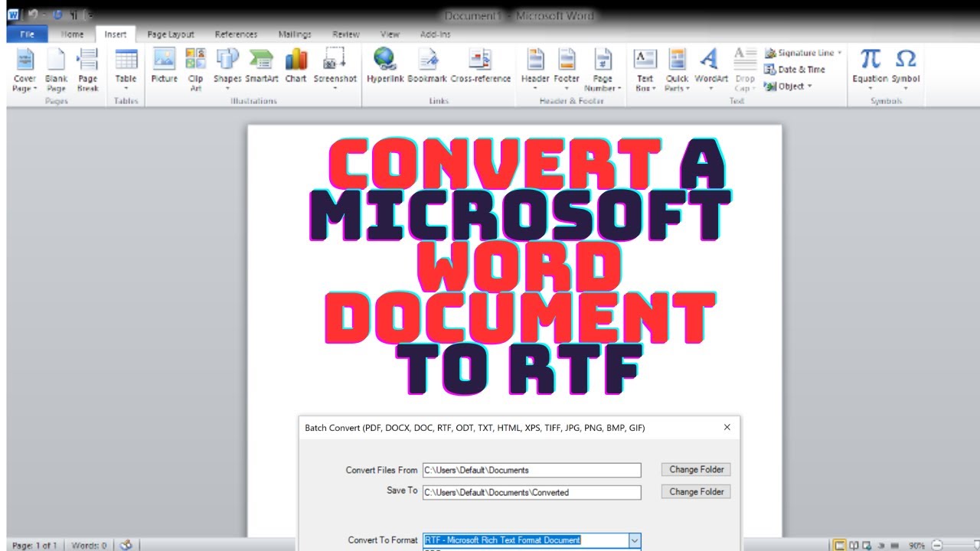Click the Save To path field
The height and width of the screenshot is (551, 980).
tap(531, 492)
